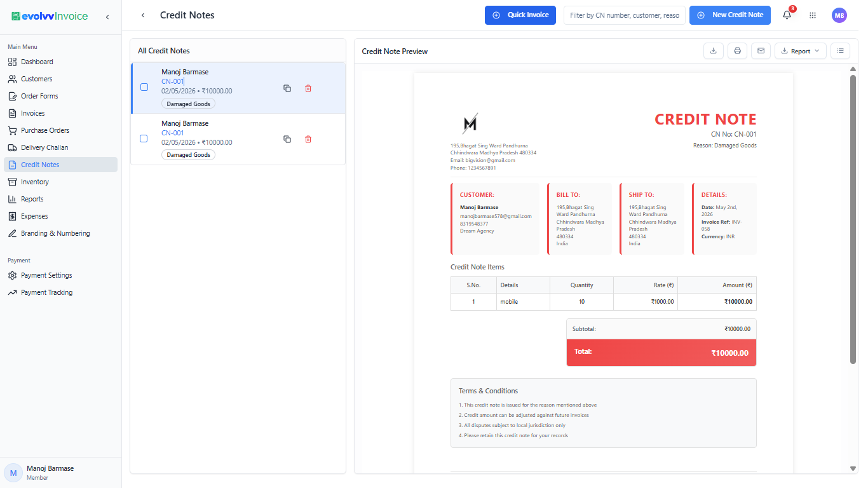Go to Customers in the sidebar
Image resolution: width=868 pixels, height=488 pixels.
tap(60, 79)
